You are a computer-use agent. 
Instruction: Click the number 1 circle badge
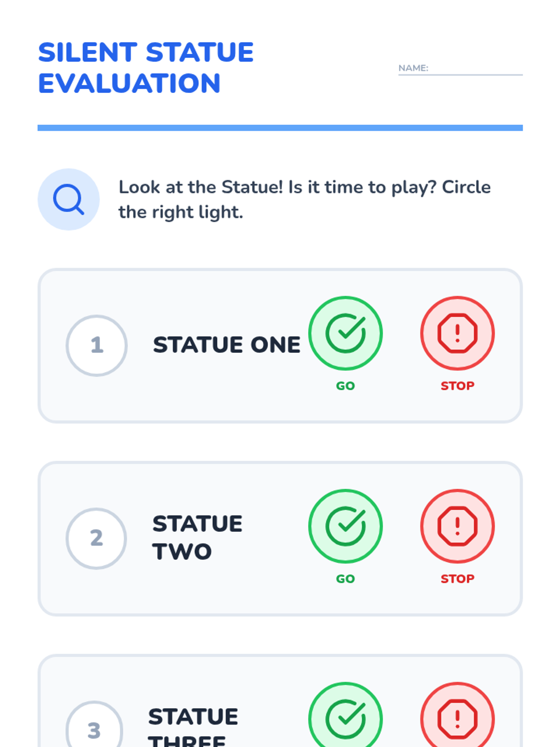tap(97, 345)
